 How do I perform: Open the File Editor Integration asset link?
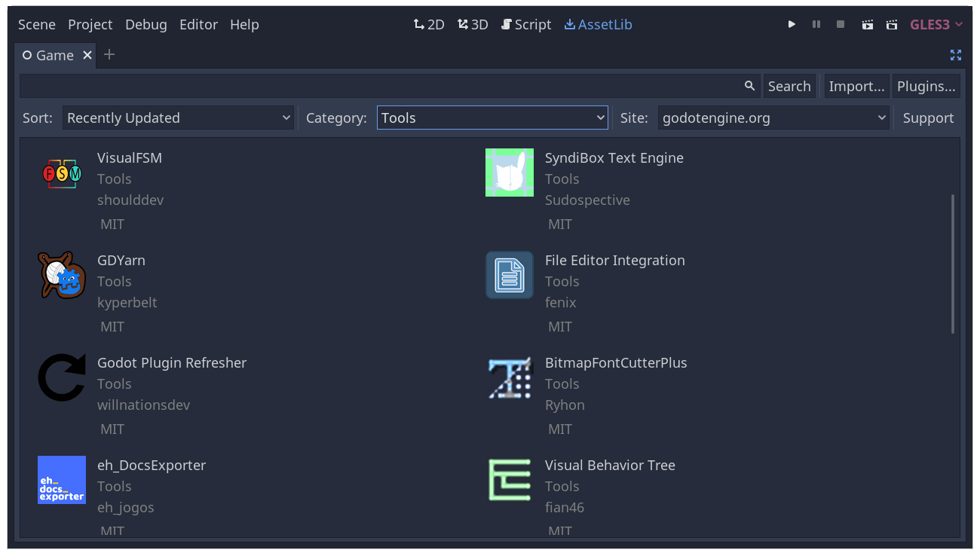click(x=614, y=260)
